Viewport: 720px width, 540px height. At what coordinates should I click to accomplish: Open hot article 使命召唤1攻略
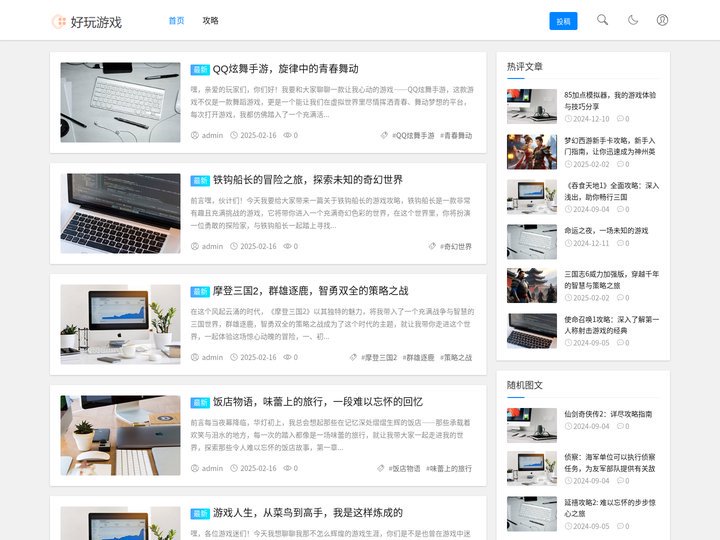coord(612,325)
